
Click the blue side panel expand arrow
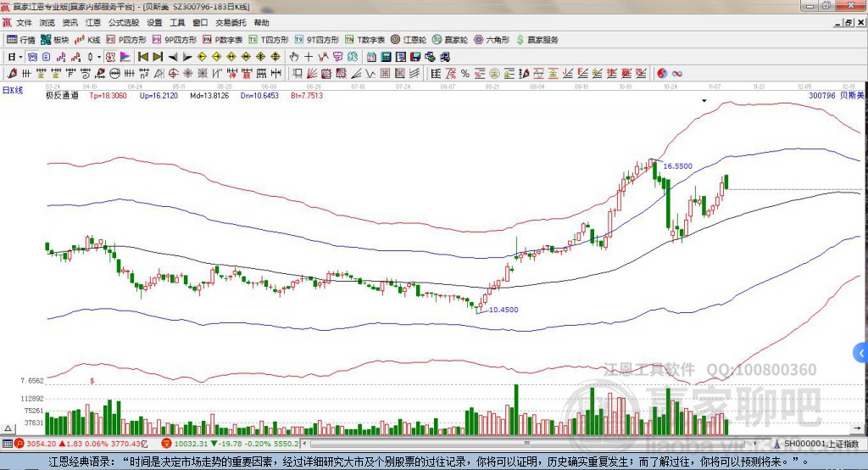tap(861, 353)
